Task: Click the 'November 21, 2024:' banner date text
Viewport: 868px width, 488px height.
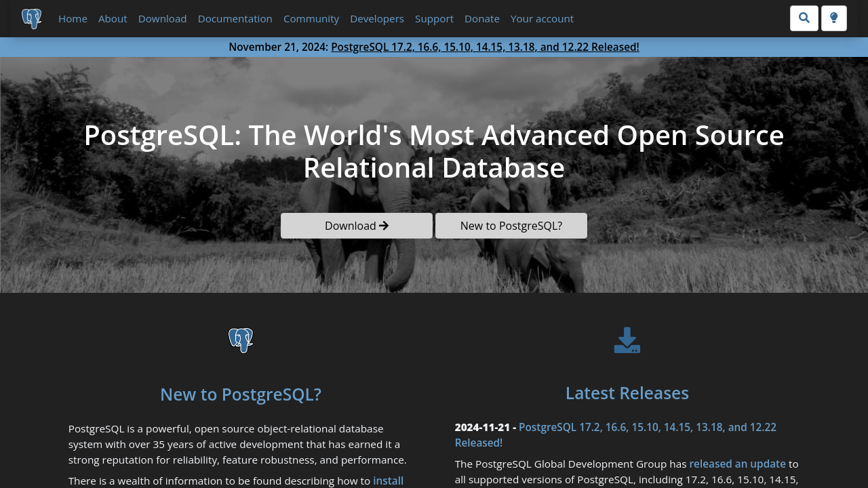Action: click(x=279, y=47)
